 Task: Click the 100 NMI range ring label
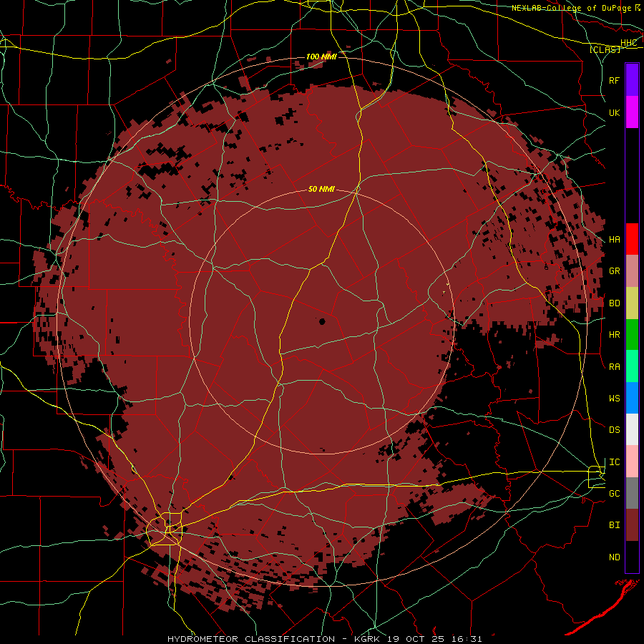[321, 57]
